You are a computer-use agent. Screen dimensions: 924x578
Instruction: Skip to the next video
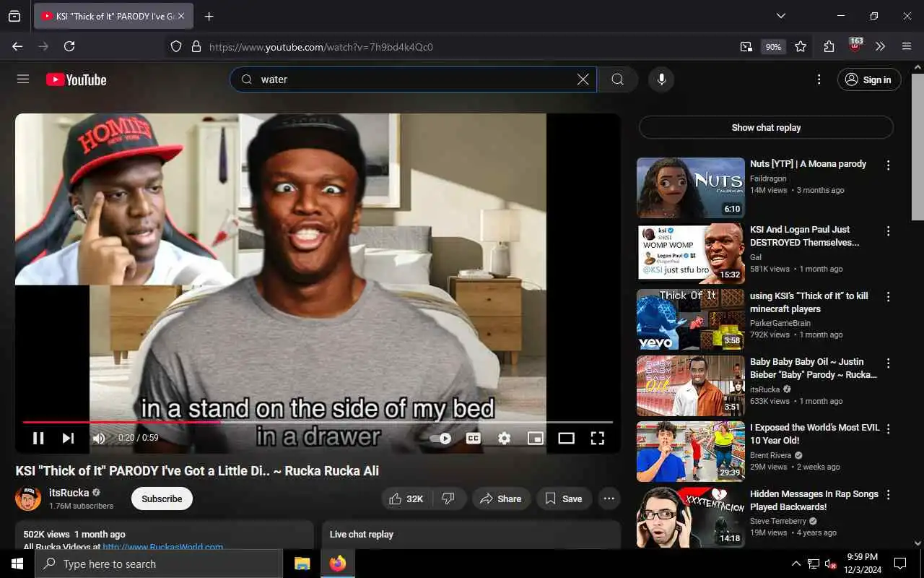point(68,438)
